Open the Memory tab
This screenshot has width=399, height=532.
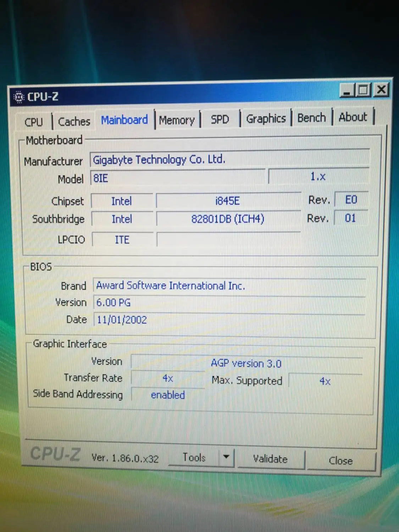pyautogui.click(x=177, y=120)
